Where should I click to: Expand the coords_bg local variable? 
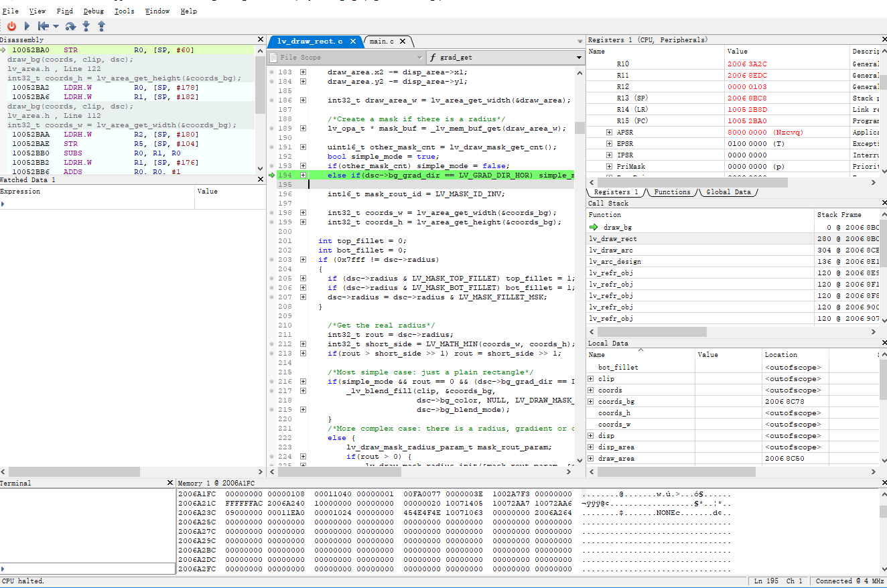(590, 402)
